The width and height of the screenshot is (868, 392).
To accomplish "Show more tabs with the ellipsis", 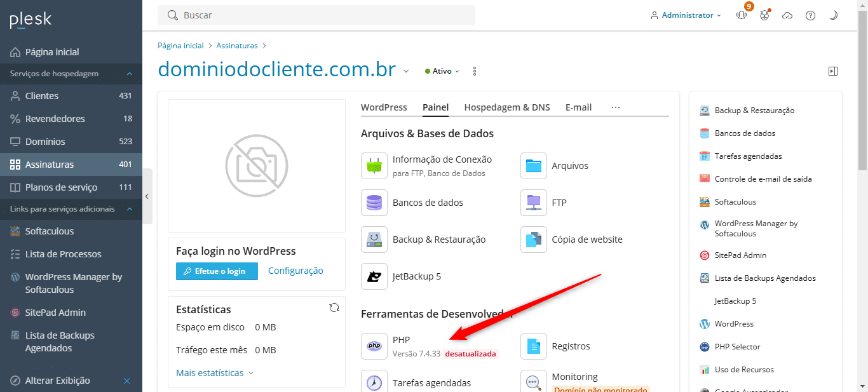I will click(x=616, y=107).
